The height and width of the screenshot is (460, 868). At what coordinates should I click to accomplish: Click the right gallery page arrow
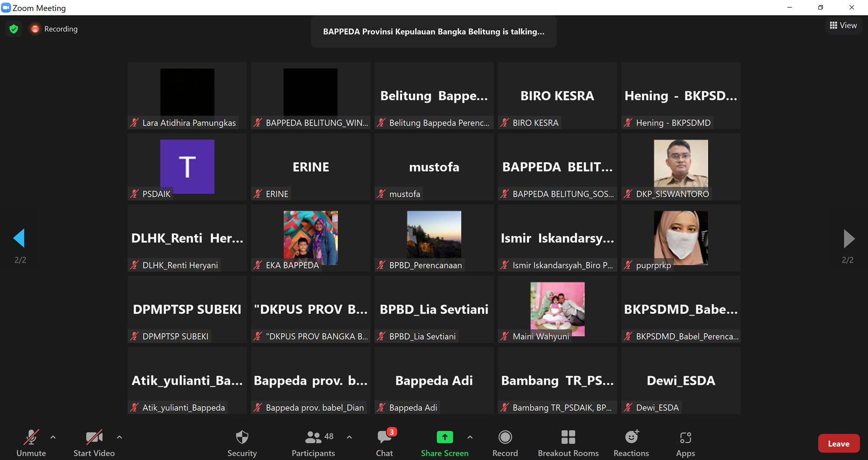click(x=848, y=238)
